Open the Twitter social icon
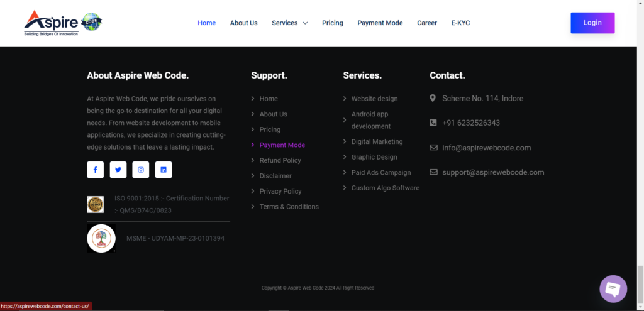The width and height of the screenshot is (644, 311). click(x=118, y=170)
